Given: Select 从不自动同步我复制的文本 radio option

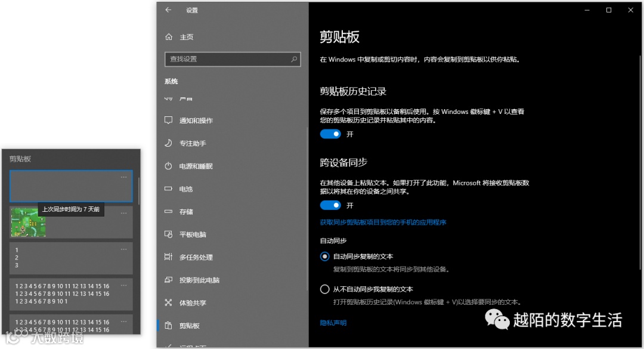Looking at the screenshot, I should click(324, 289).
